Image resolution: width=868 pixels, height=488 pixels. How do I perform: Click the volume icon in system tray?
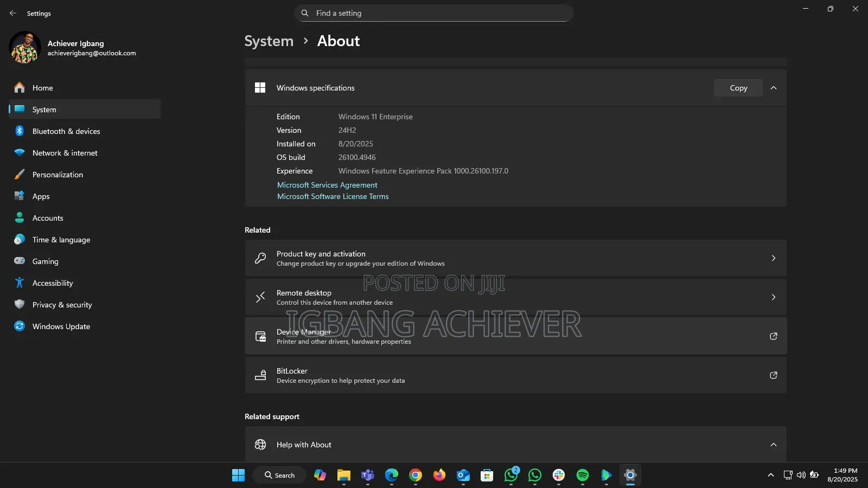coord(801,476)
